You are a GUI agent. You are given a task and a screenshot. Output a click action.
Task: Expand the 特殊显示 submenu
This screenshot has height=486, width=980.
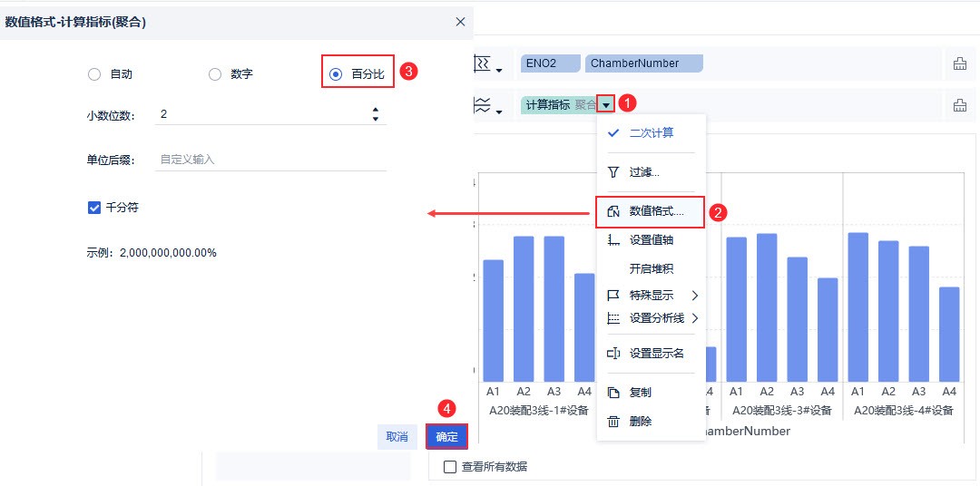pyautogui.click(x=694, y=296)
